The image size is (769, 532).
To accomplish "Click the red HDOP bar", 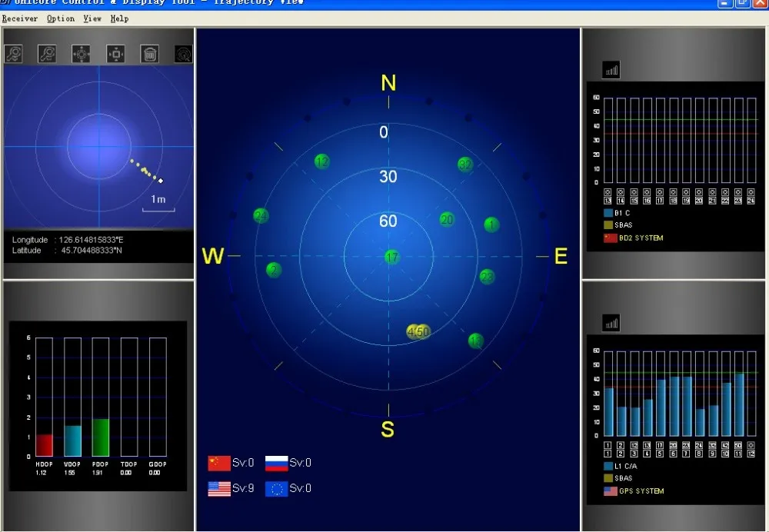I will pyautogui.click(x=44, y=445).
